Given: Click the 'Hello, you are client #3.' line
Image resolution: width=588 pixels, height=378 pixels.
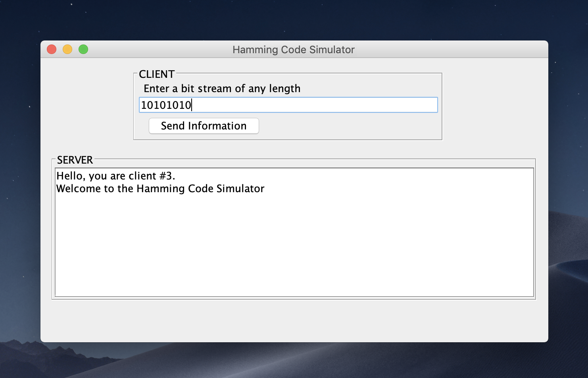Looking at the screenshot, I should coord(115,176).
